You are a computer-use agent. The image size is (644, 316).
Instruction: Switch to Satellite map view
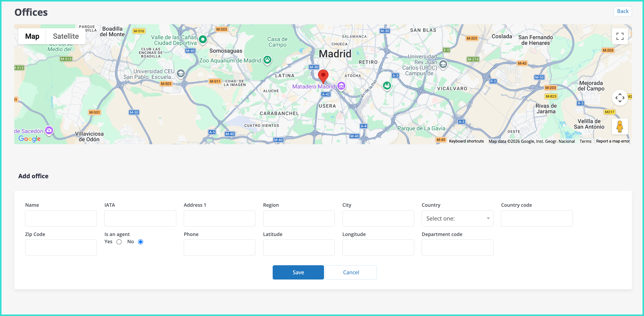pos(66,36)
